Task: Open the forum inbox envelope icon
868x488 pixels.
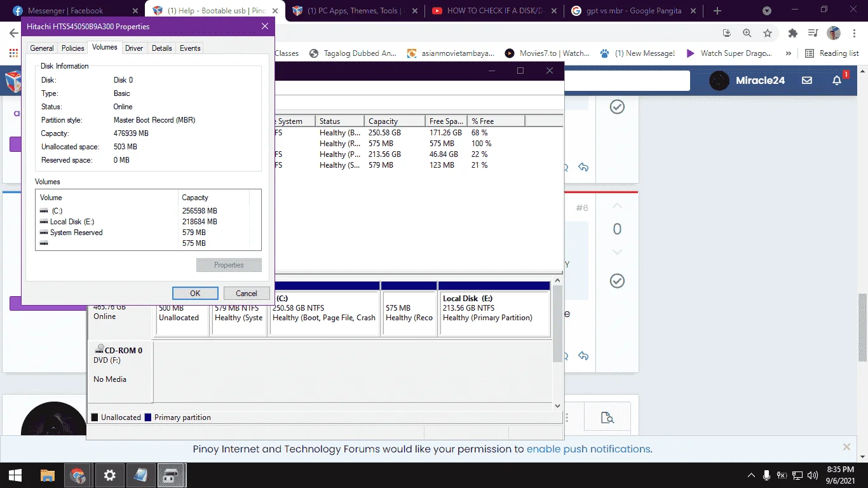Action: click(x=807, y=81)
